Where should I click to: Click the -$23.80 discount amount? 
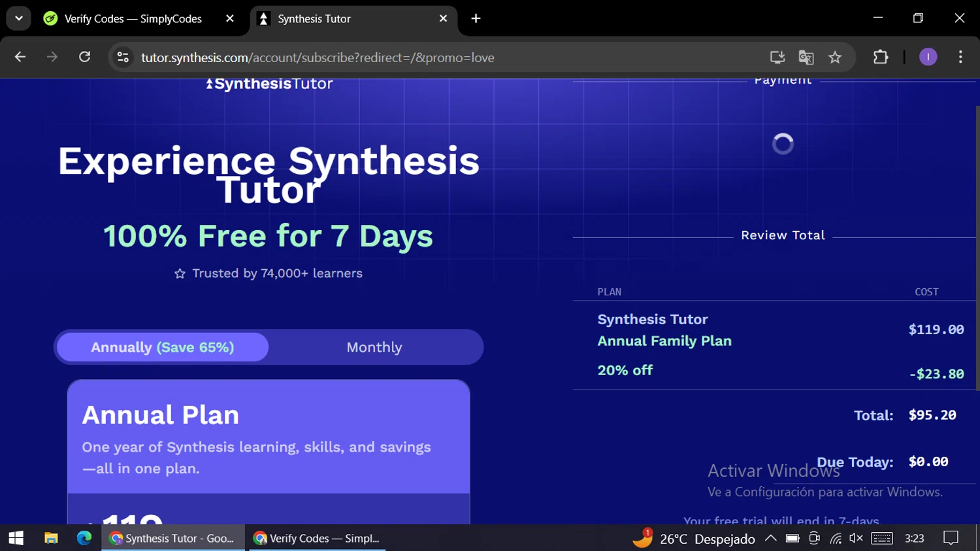click(936, 374)
